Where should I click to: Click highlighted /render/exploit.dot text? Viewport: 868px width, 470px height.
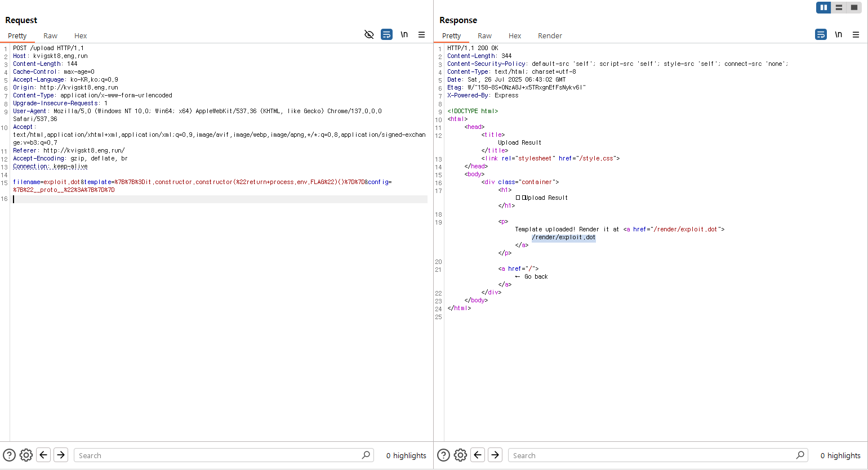(563, 237)
